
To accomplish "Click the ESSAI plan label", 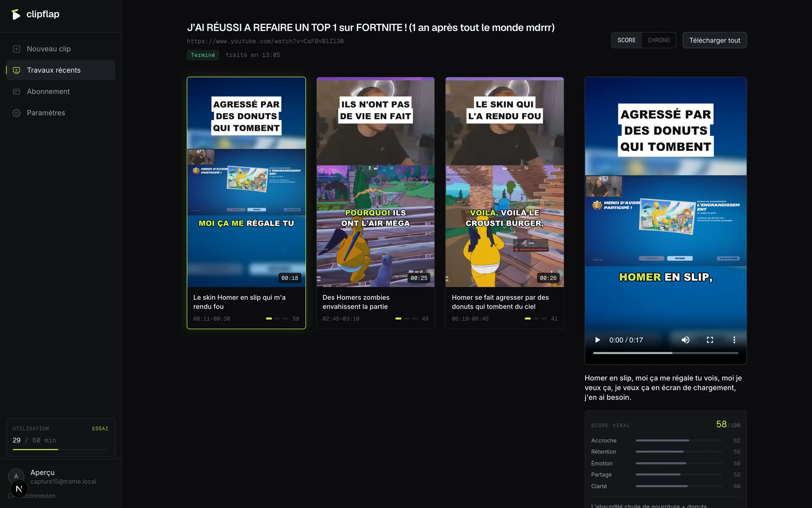I will pos(100,429).
